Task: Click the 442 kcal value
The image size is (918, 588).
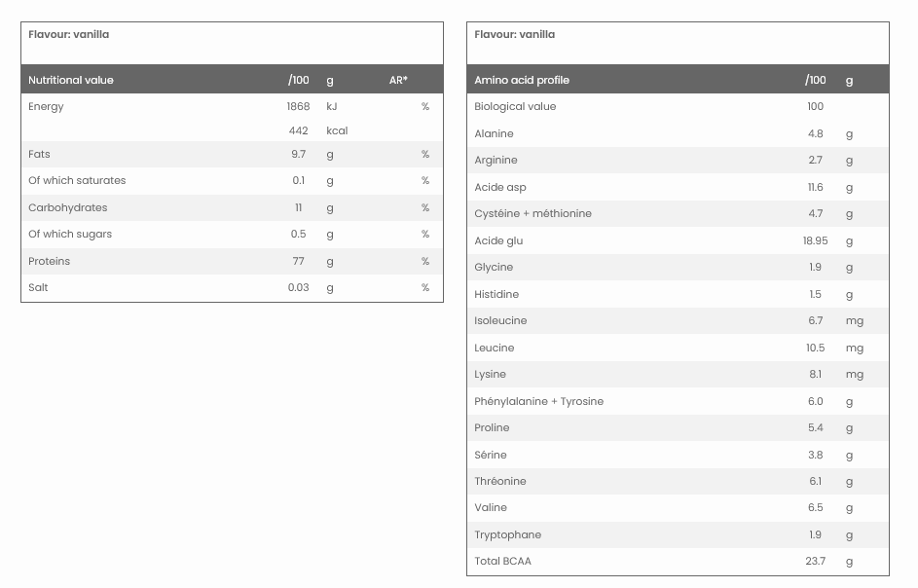Action: tap(298, 130)
